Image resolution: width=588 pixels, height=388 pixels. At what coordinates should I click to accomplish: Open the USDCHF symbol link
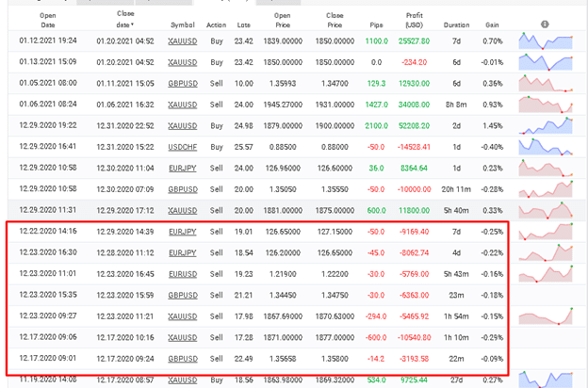pos(183,147)
